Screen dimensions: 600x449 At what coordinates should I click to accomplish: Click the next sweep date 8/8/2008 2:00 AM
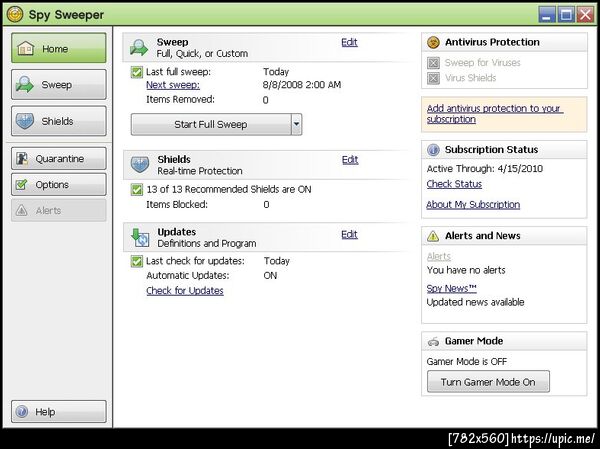click(302, 85)
